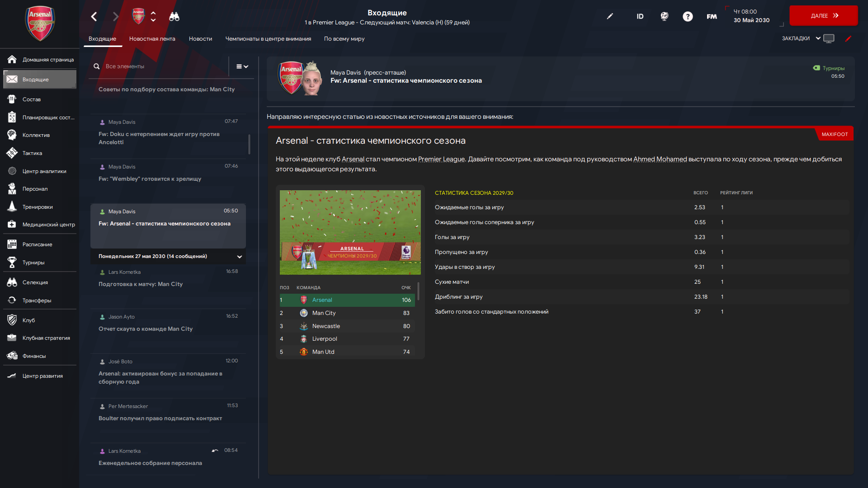
Task: Click the inbox message list scrollbar
Action: 249,144
